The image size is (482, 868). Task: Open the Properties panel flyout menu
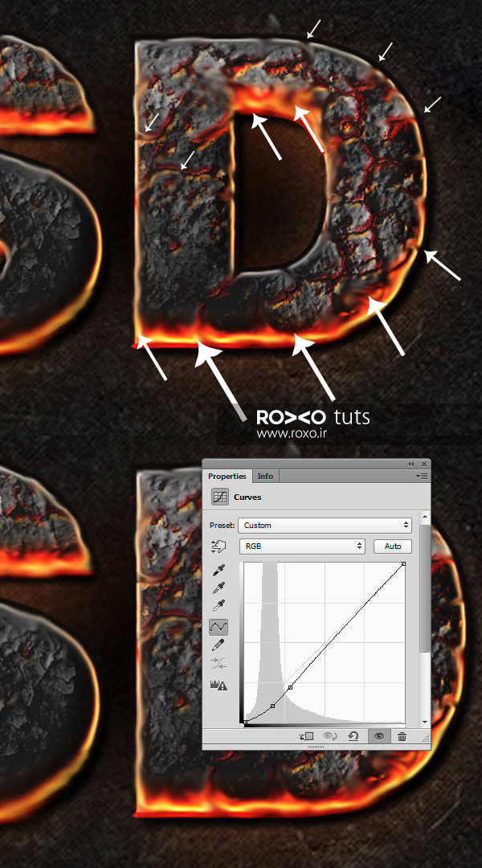click(423, 476)
